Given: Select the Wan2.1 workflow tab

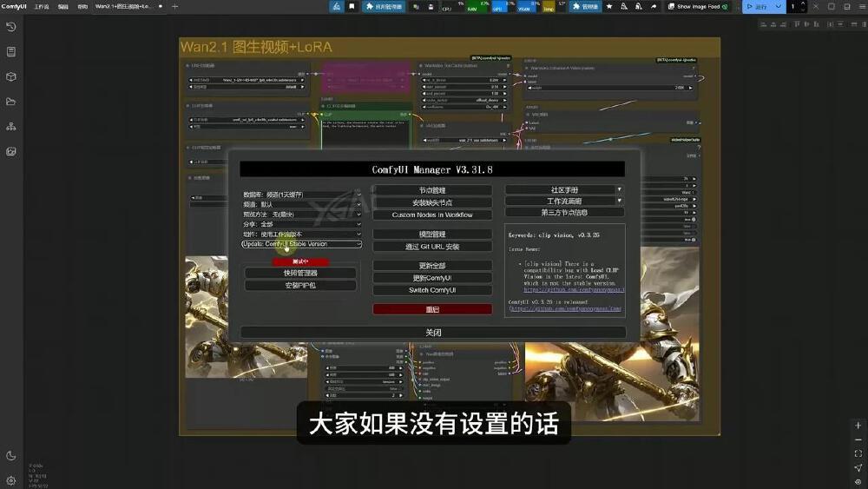Looking at the screenshot, I should tap(126, 7).
